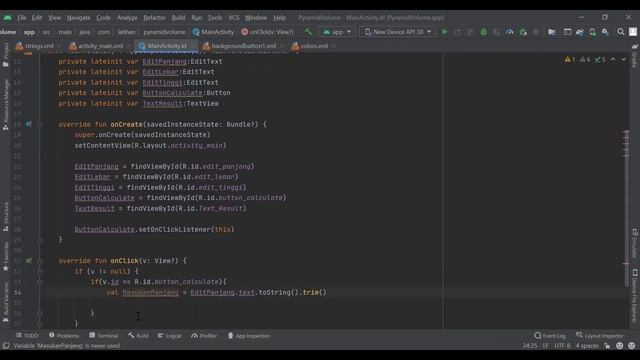The height and width of the screenshot is (360, 640).
Task: Open the Problems tool window
Action: [x=64, y=336]
